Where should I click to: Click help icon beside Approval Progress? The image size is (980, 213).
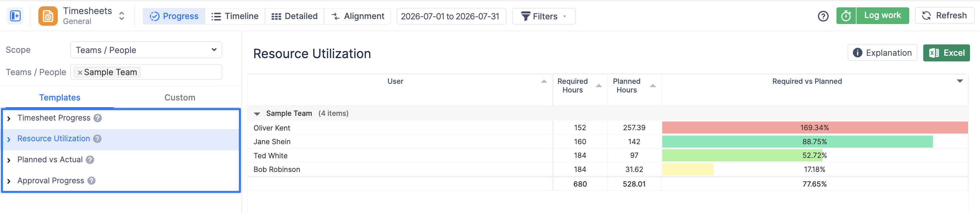91,181
